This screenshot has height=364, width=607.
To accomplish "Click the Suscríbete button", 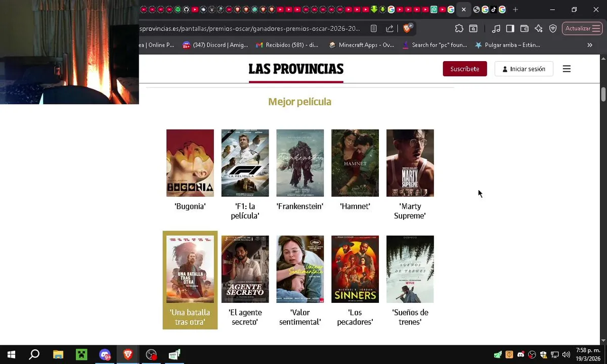I will (465, 69).
